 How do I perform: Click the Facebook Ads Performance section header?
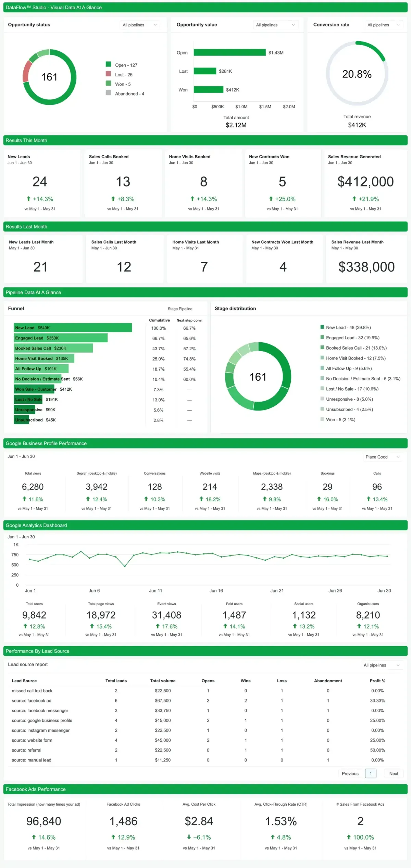206,789
